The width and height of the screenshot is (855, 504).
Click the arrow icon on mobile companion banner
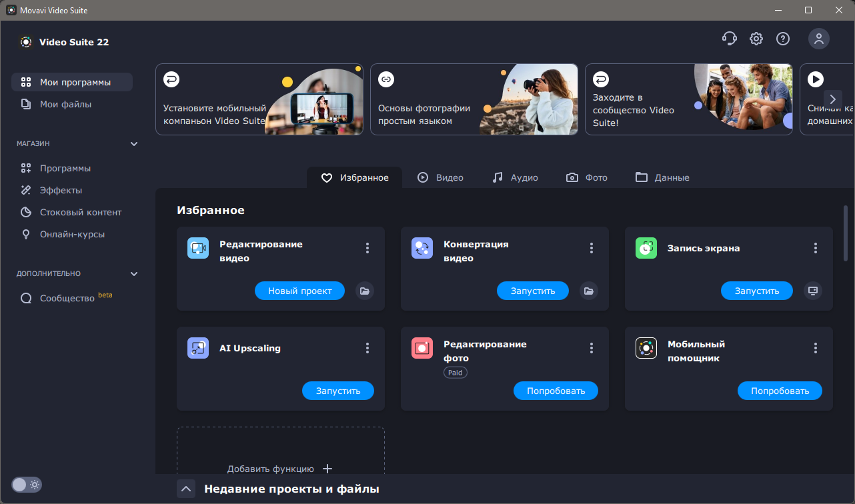tap(171, 79)
